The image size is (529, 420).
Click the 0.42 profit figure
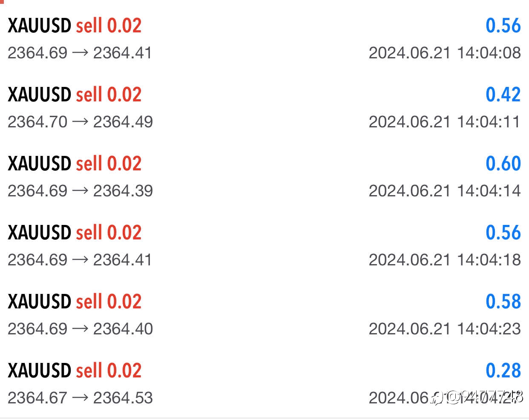[503, 95]
